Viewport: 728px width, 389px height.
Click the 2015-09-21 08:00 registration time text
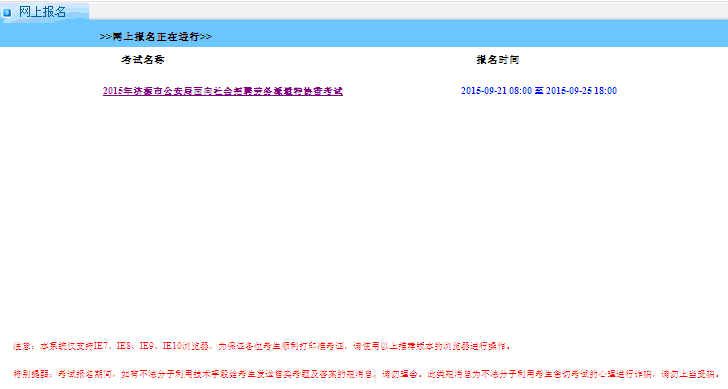pyautogui.click(x=539, y=91)
